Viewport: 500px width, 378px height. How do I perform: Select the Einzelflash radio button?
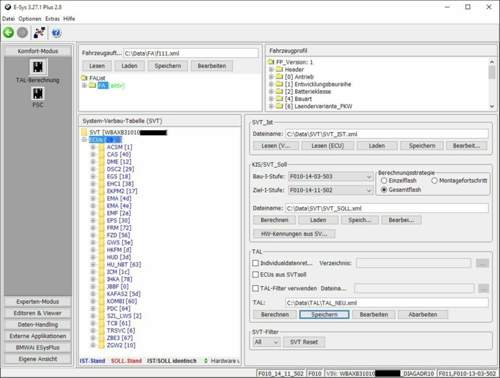pos(384,180)
